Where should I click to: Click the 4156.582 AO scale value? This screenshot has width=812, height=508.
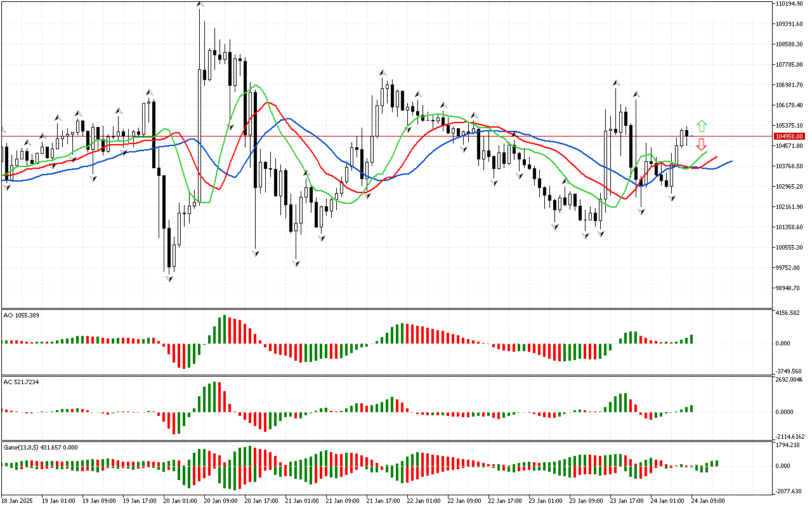click(x=789, y=313)
